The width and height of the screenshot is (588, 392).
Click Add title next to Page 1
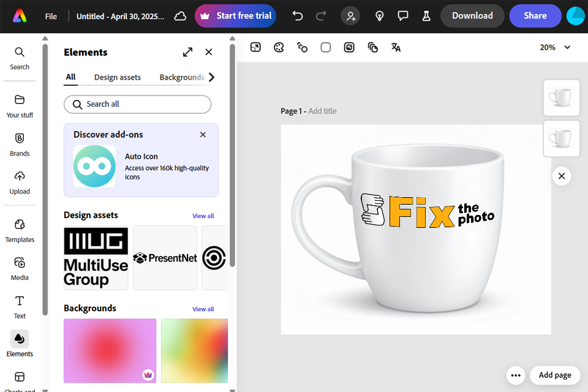point(323,111)
